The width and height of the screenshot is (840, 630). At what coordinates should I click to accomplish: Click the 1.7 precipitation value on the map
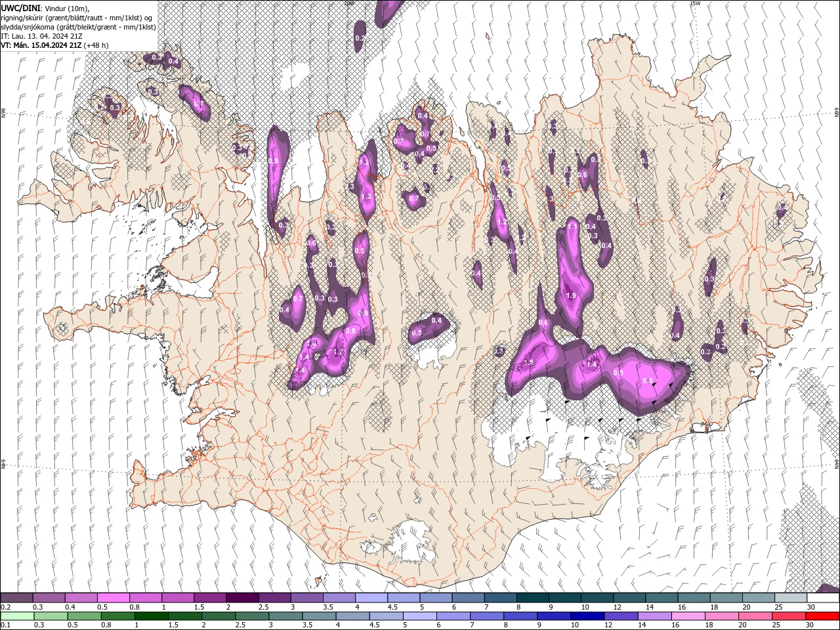click(x=339, y=352)
